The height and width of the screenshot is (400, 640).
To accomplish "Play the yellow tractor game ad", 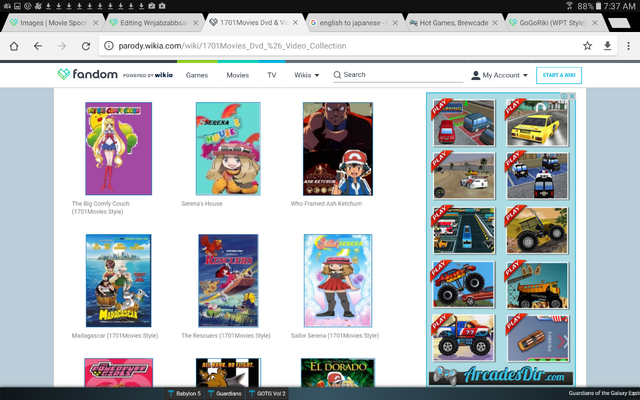I will tap(537, 231).
